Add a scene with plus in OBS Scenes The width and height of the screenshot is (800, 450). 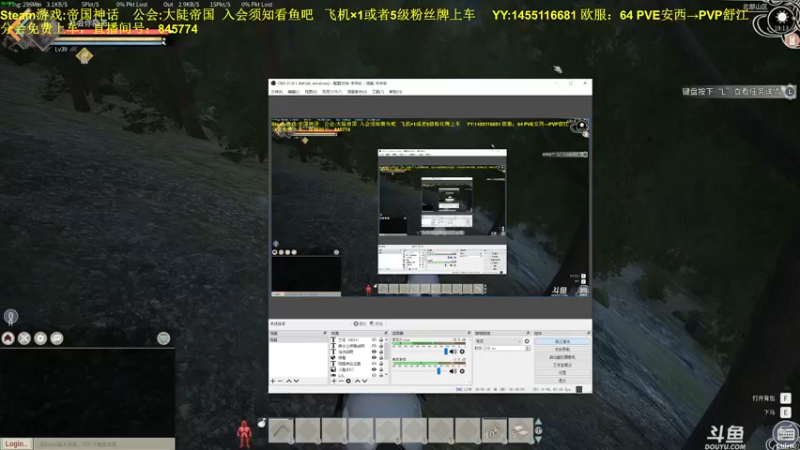272,381
